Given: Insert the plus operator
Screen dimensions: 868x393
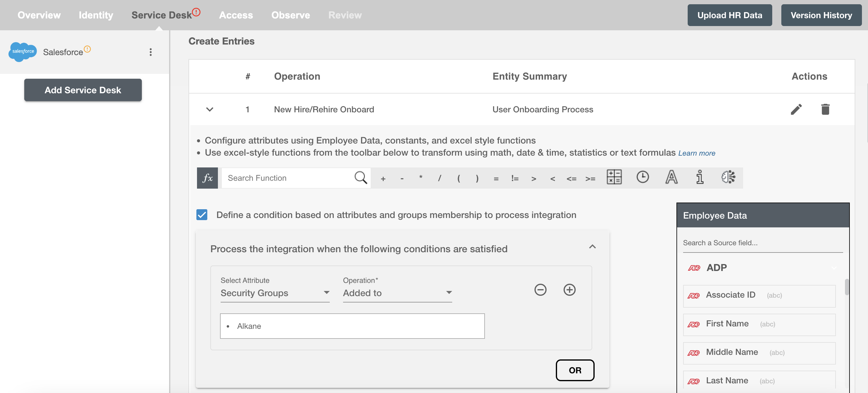Looking at the screenshot, I should pos(383,178).
